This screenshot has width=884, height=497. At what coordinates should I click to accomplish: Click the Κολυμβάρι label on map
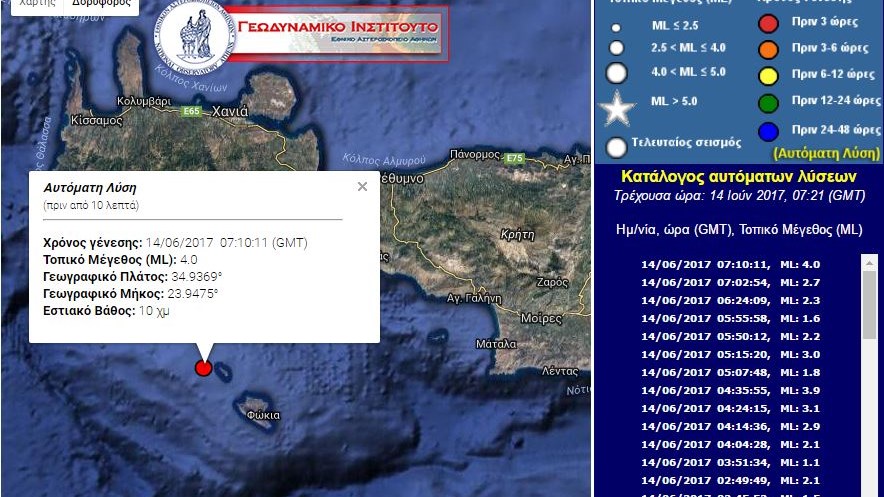(x=144, y=101)
